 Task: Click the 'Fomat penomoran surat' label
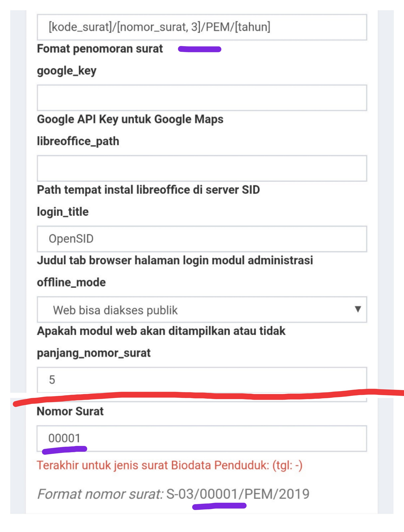point(100,49)
